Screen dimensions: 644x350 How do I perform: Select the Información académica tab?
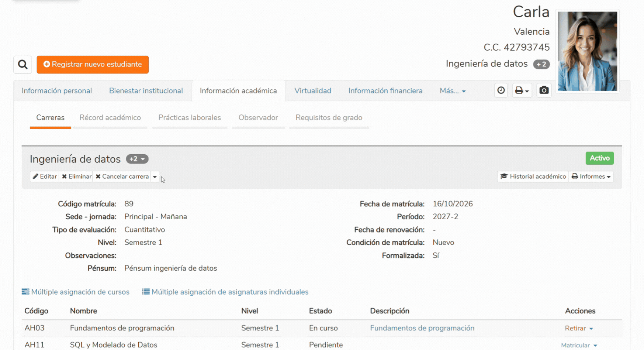point(238,91)
